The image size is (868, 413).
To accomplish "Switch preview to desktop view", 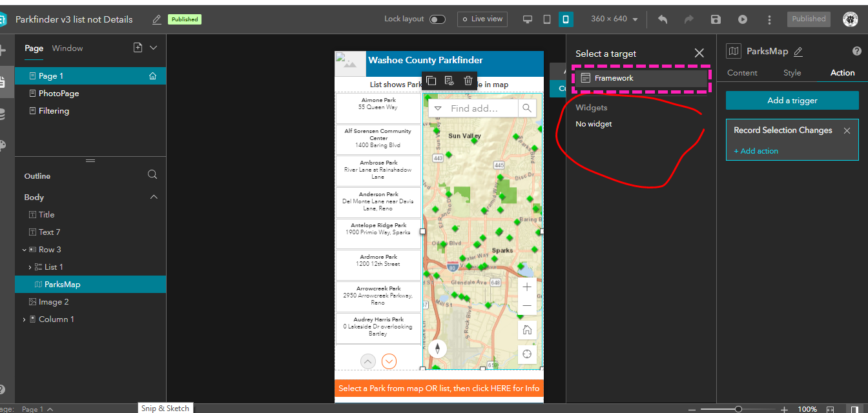I will [x=528, y=19].
